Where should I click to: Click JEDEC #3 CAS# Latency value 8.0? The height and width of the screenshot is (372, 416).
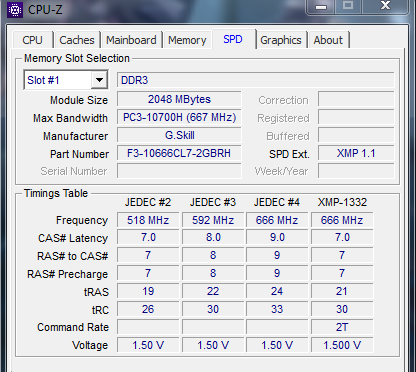click(213, 237)
